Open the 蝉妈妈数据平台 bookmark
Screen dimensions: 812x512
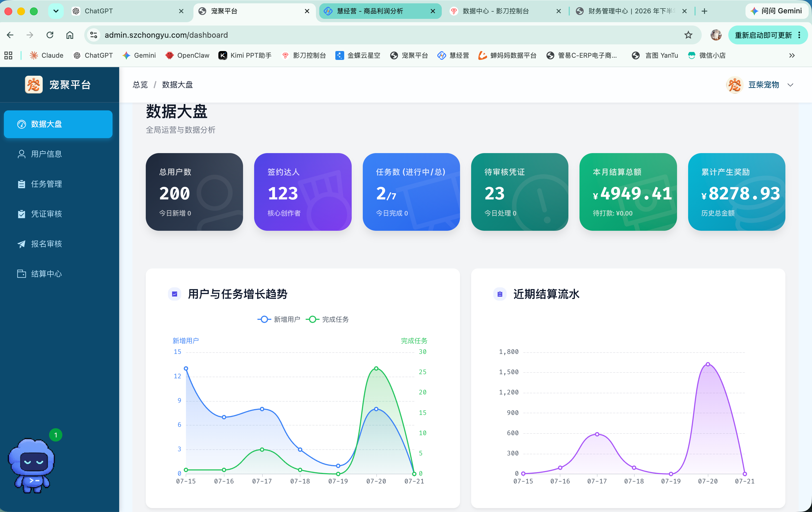(x=507, y=55)
